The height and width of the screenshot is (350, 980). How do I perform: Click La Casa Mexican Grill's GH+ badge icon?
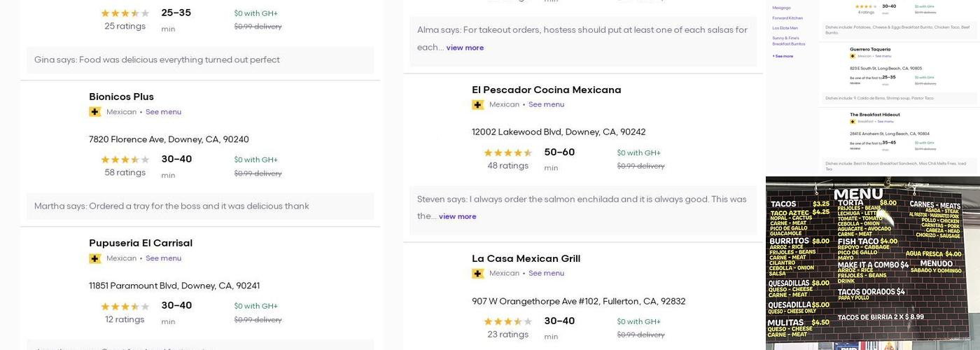coord(478,274)
